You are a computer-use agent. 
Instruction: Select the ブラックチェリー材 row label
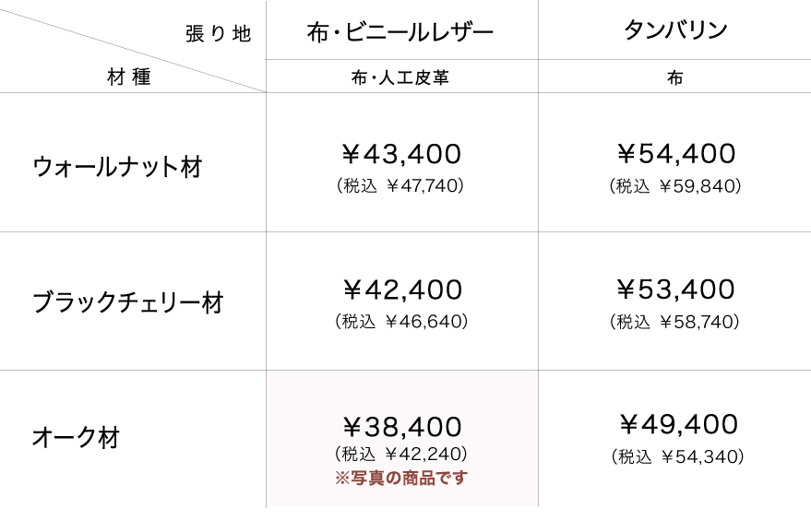click(x=127, y=302)
